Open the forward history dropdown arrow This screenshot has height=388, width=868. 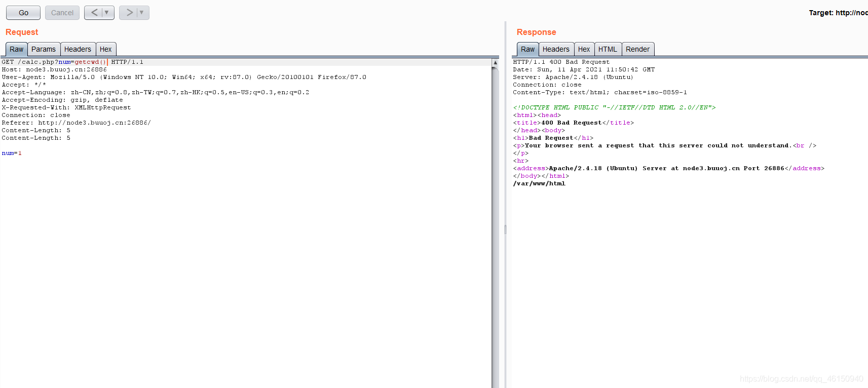coord(142,13)
